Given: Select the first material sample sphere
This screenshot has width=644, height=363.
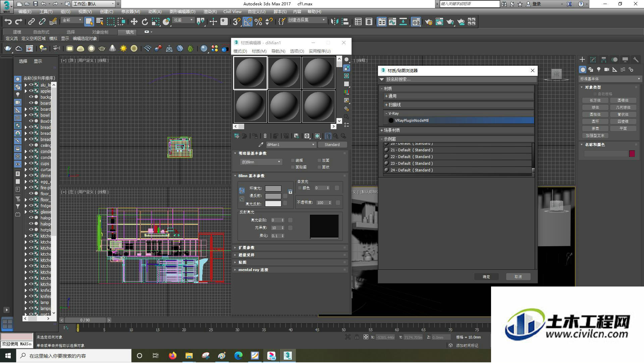Looking at the screenshot, I should click(x=250, y=73).
